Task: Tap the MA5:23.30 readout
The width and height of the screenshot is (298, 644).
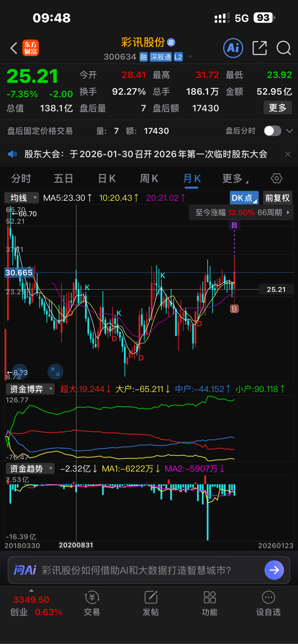Action: [68, 198]
